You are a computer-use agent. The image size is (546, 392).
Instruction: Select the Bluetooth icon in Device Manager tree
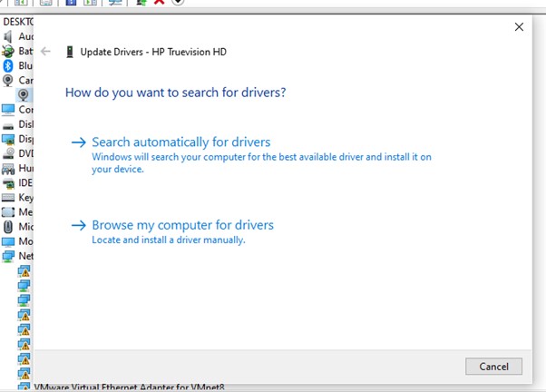(8, 66)
